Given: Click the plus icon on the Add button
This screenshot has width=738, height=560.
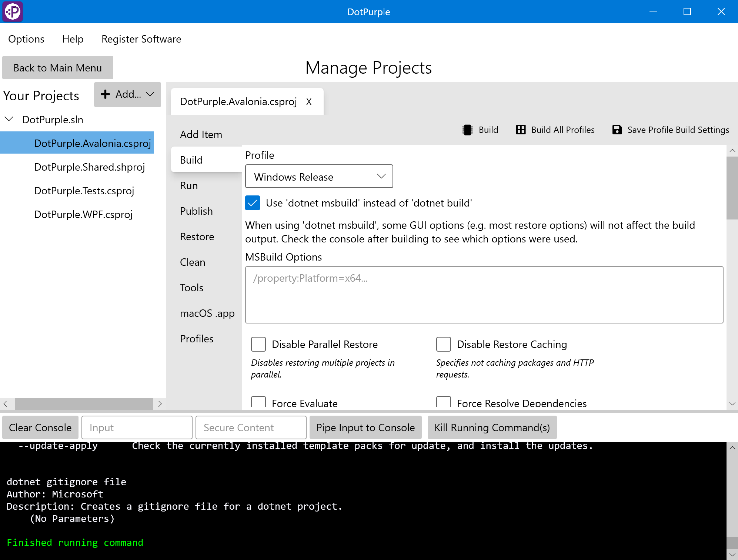Looking at the screenshot, I should coord(106,94).
